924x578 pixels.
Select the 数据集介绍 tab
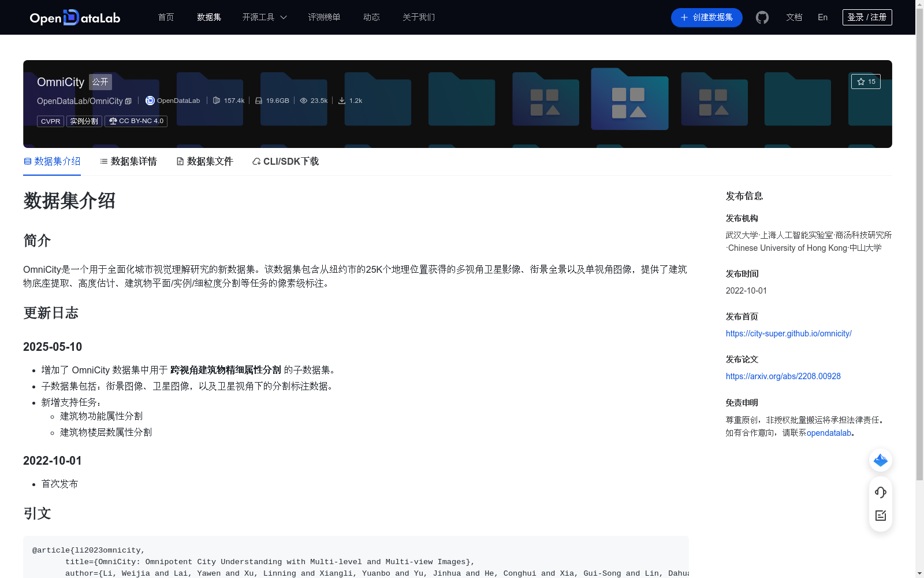coord(52,161)
